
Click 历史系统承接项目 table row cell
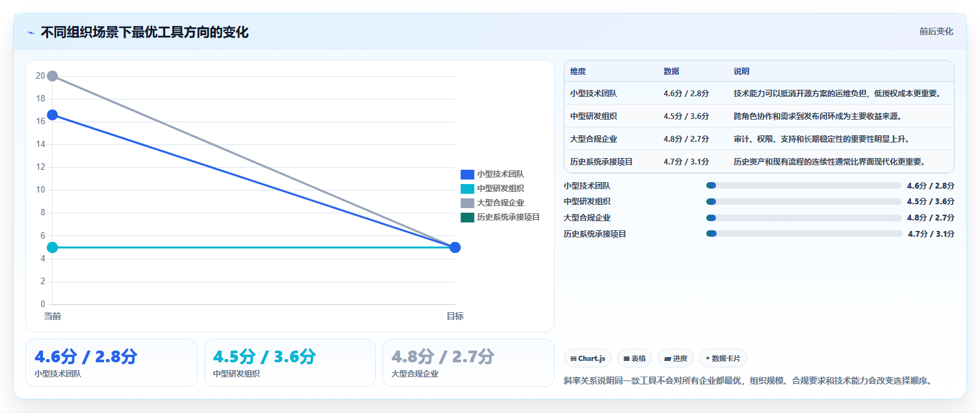click(x=602, y=162)
